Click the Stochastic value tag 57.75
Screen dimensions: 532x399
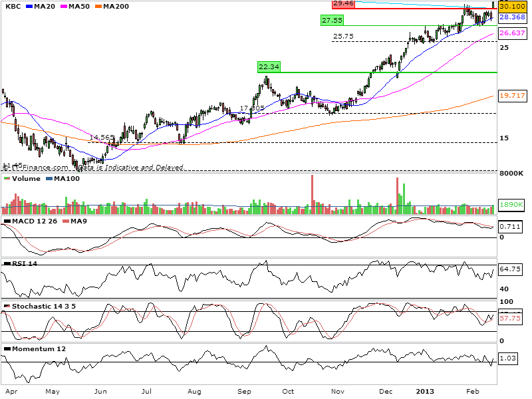tap(510, 319)
